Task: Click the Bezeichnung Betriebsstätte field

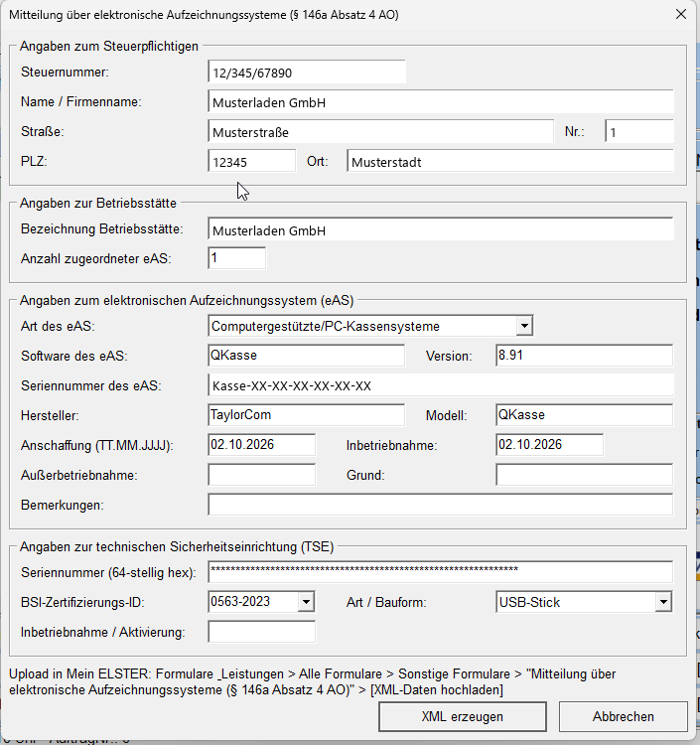Action: [x=441, y=230]
